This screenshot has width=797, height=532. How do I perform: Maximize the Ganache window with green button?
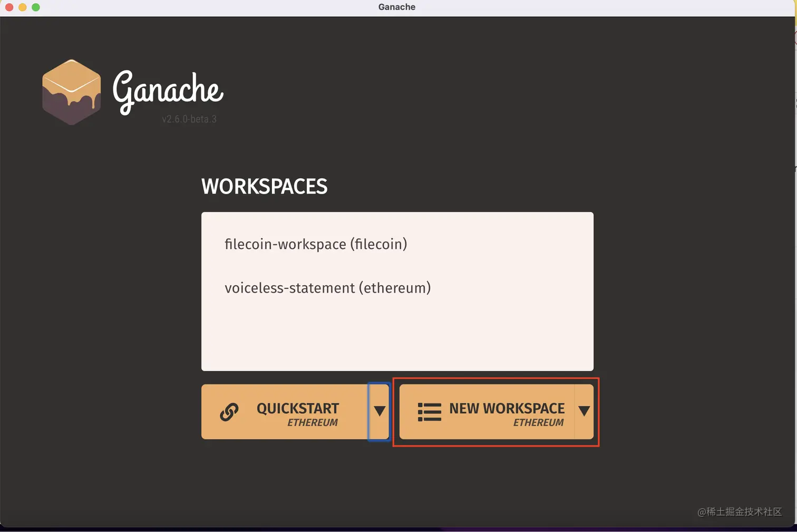(36, 7)
